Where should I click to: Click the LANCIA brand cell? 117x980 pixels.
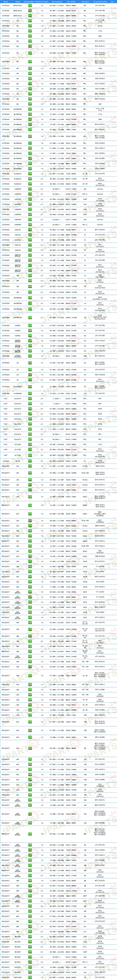(6, 461)
